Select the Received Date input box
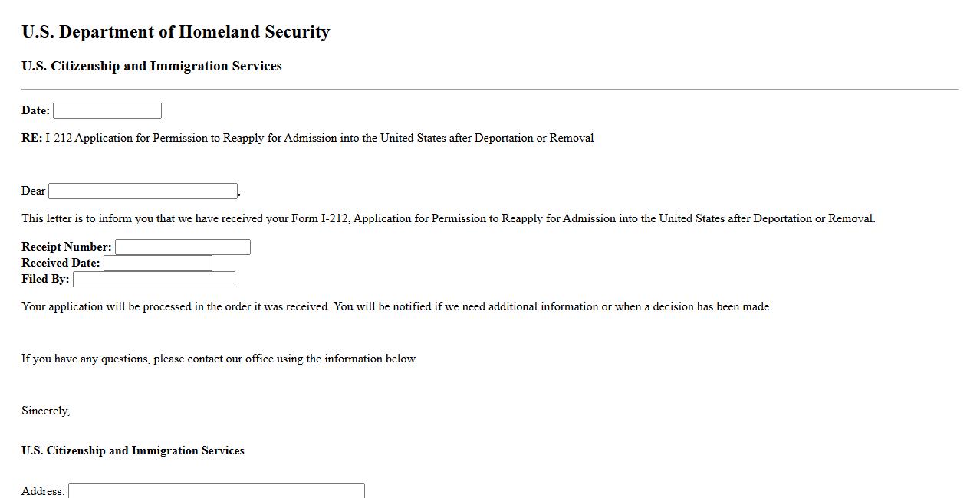 [158, 264]
